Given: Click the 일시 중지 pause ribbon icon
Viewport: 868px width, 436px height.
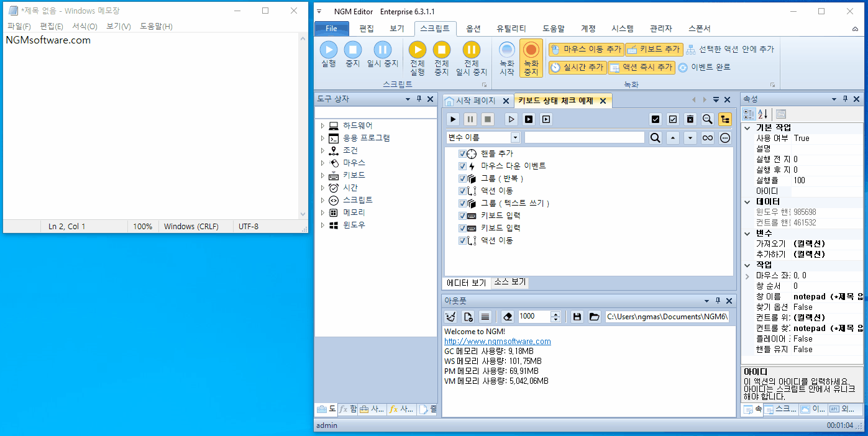Looking at the screenshot, I should (x=382, y=50).
